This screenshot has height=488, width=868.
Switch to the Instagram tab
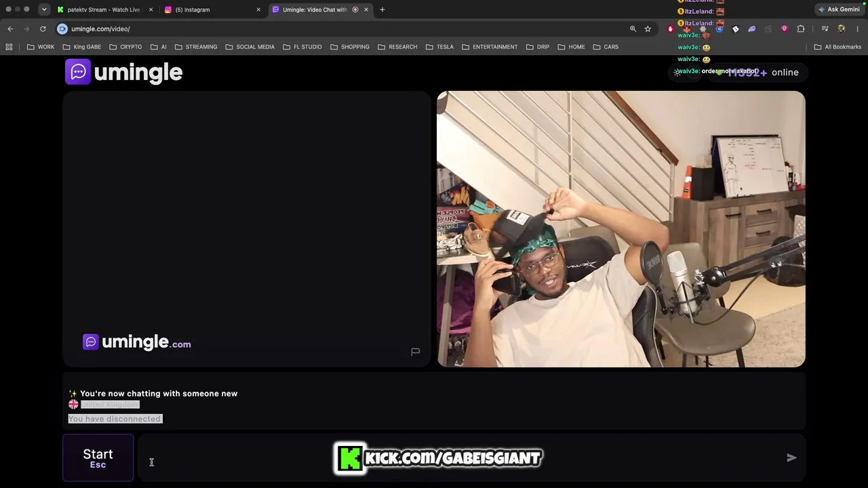212,9
